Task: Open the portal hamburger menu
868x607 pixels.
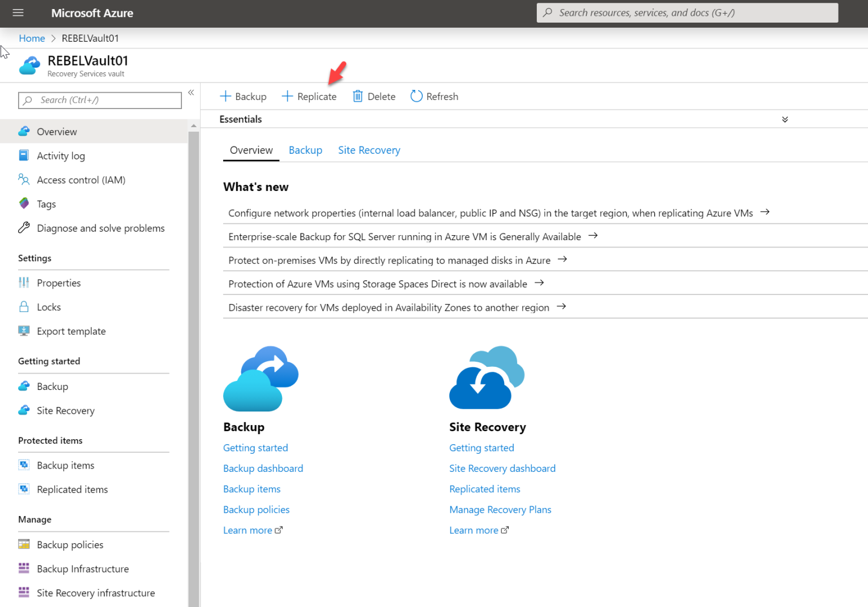Action: pyautogui.click(x=18, y=13)
